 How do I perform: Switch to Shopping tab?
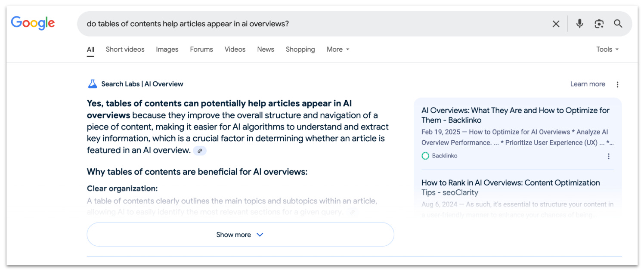(300, 49)
